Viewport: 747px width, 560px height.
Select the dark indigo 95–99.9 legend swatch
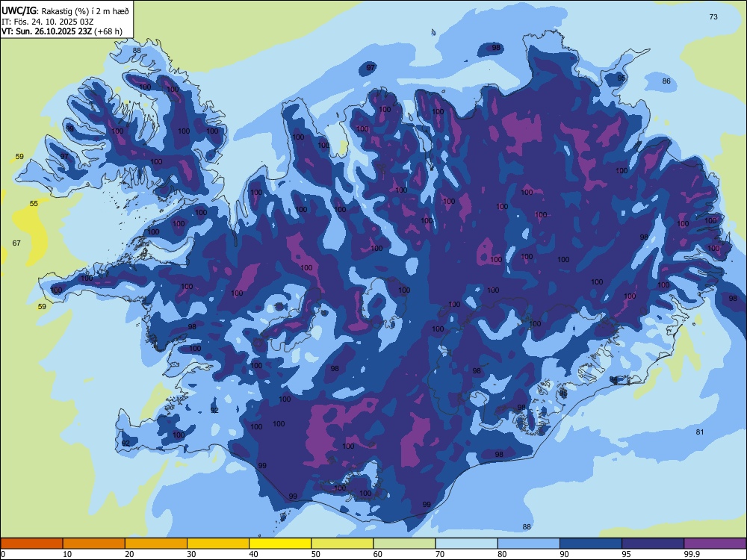click(653, 544)
